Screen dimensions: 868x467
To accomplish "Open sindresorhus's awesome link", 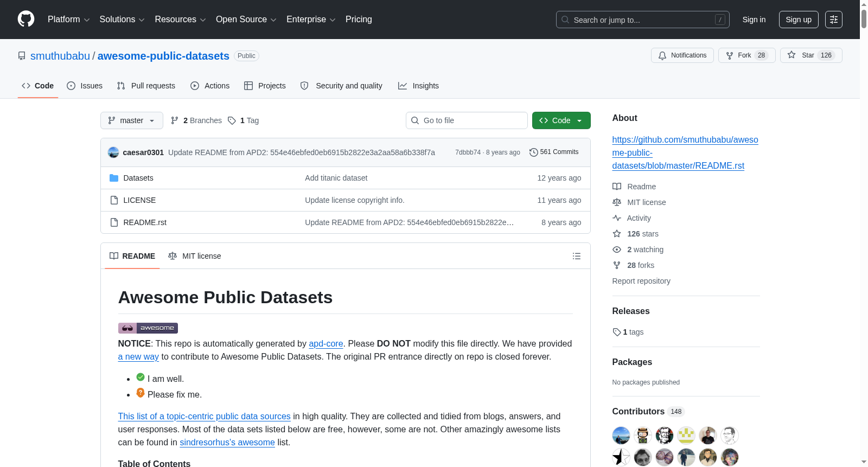I will (227, 443).
